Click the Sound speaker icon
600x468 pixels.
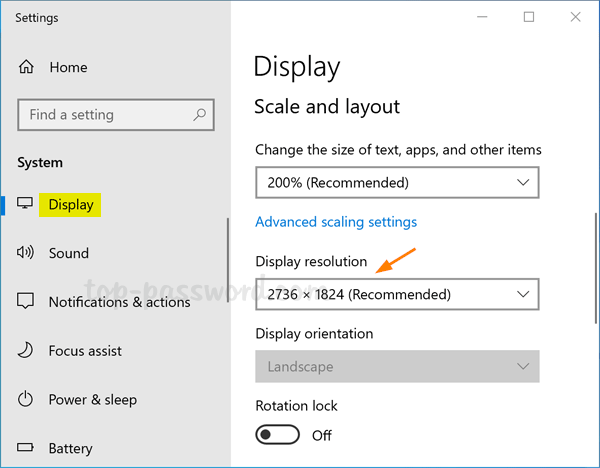click(x=26, y=254)
